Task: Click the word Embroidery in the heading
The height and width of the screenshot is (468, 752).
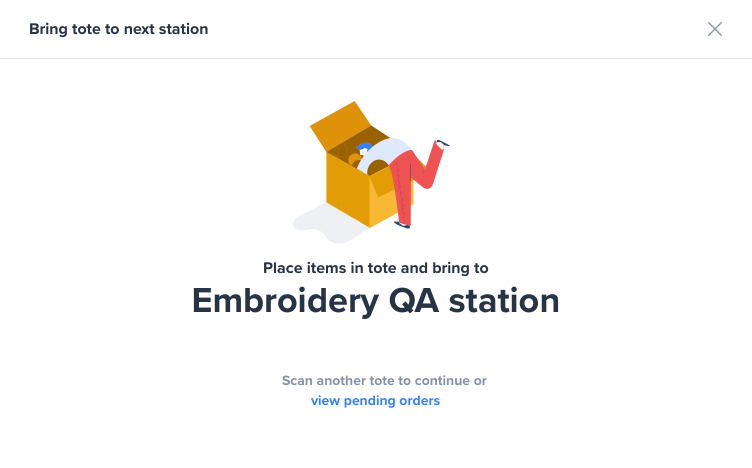Action: point(285,301)
